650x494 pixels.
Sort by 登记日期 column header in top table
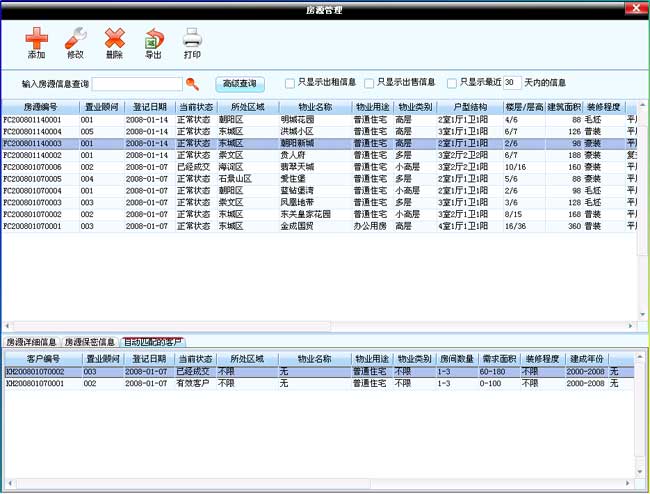click(x=150, y=106)
